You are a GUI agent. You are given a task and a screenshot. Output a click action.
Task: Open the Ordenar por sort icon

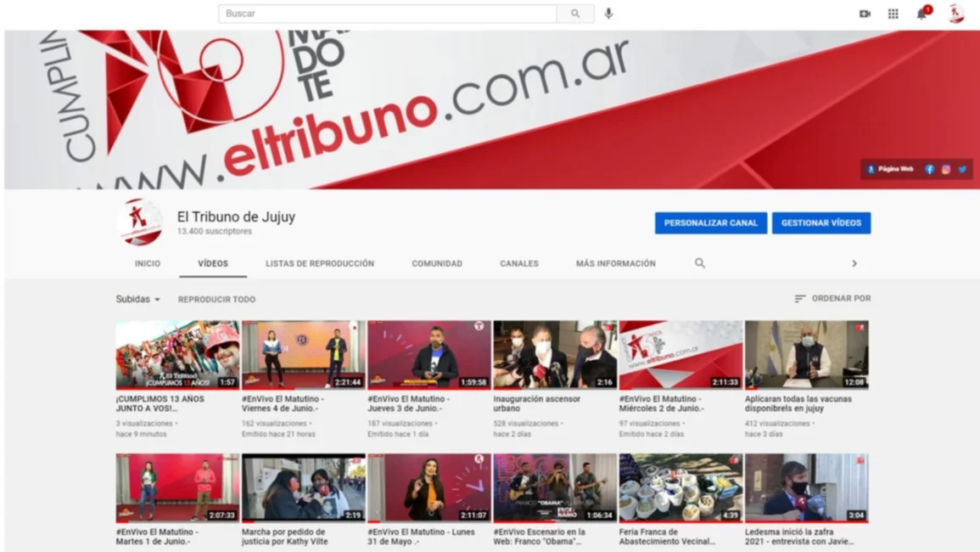click(799, 299)
